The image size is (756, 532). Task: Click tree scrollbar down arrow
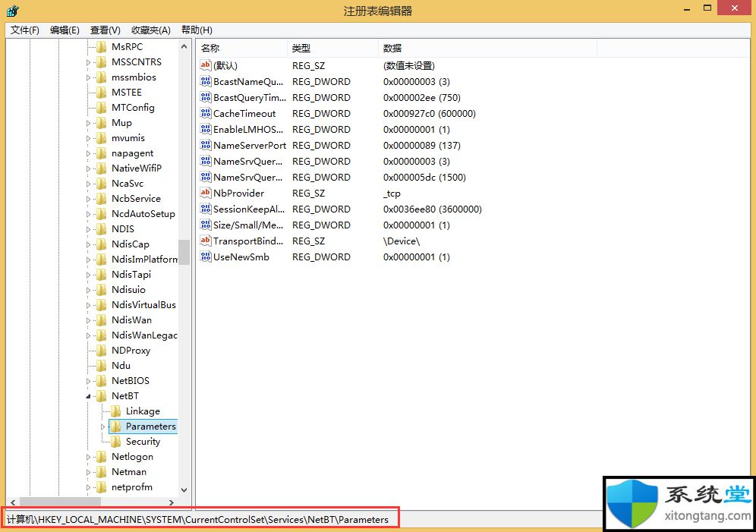point(184,490)
